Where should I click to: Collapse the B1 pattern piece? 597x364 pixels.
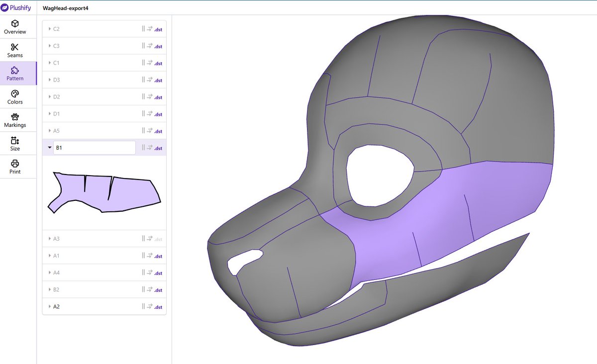[x=50, y=147]
